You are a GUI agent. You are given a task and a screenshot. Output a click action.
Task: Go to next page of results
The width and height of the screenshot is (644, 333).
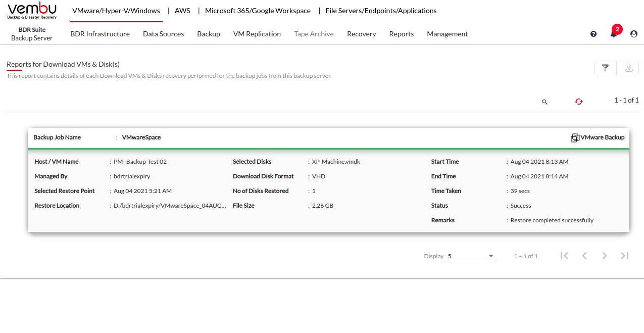[x=605, y=256]
